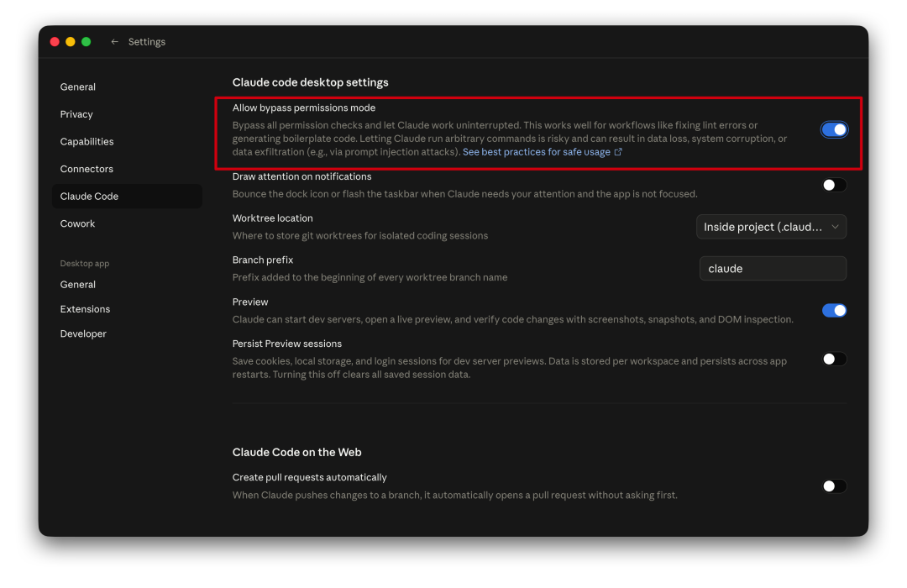Open Extensions under Desktop app

(85, 309)
